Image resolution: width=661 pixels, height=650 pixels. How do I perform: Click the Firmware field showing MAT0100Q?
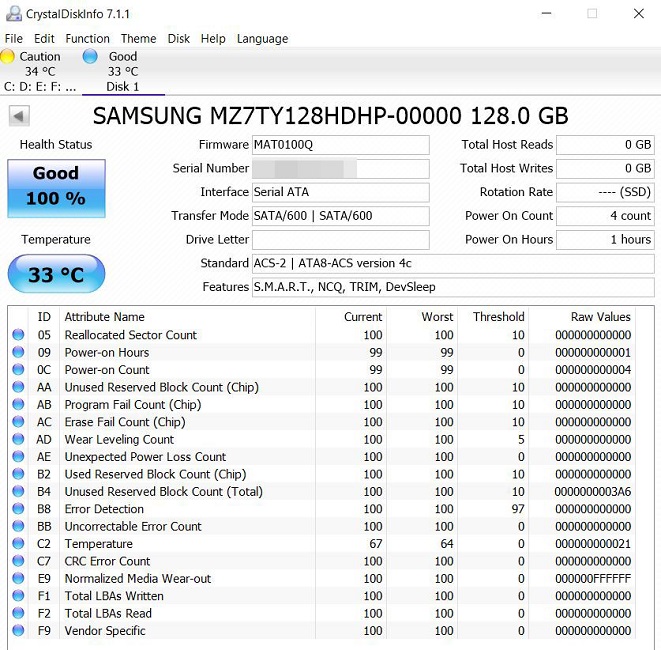pos(340,145)
